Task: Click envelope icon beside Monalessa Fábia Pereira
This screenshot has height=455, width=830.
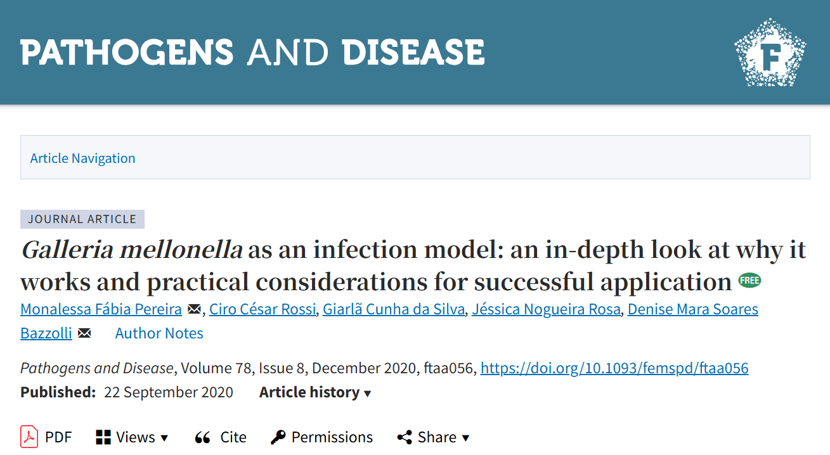Action: pyautogui.click(x=194, y=309)
